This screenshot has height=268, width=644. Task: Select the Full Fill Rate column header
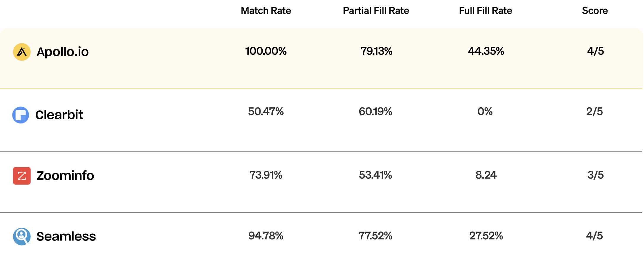[x=485, y=11]
